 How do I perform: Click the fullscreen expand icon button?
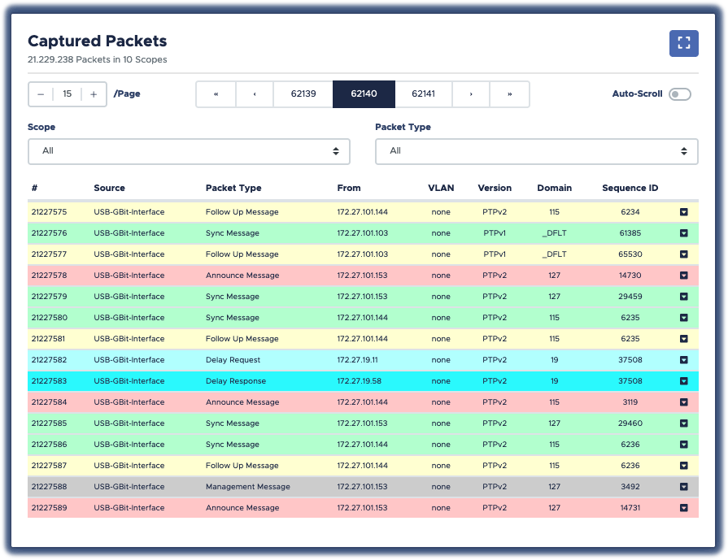tap(683, 43)
